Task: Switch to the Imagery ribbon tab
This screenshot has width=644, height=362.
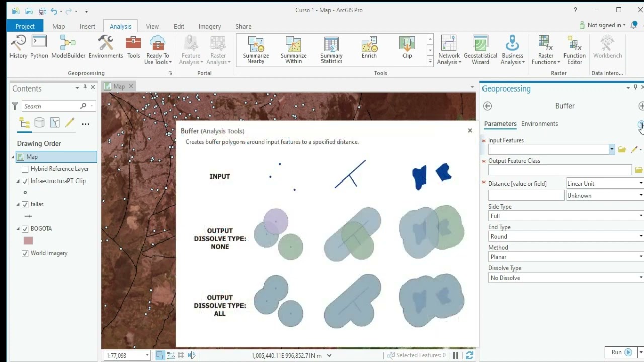Action: 210,26
